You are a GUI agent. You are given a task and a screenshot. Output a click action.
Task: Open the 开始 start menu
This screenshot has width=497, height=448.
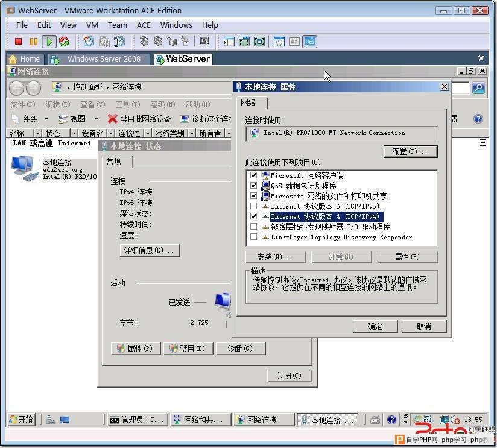click(21, 420)
